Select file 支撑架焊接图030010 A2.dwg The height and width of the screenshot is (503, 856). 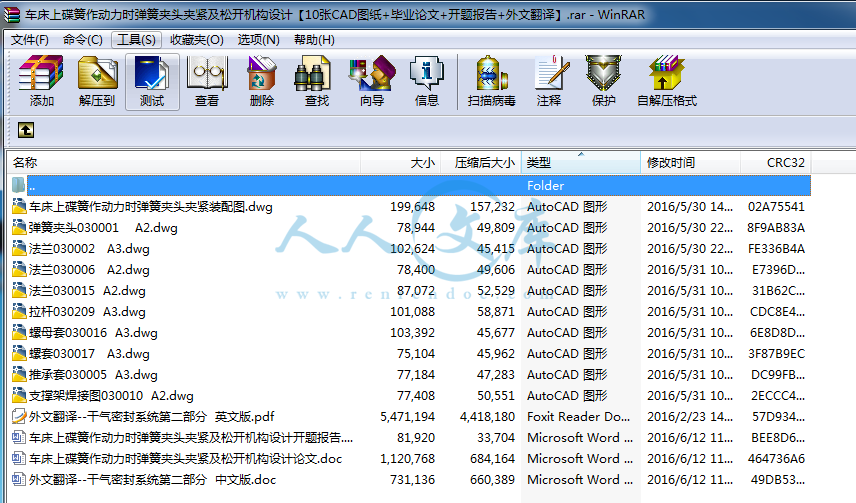click(111, 395)
